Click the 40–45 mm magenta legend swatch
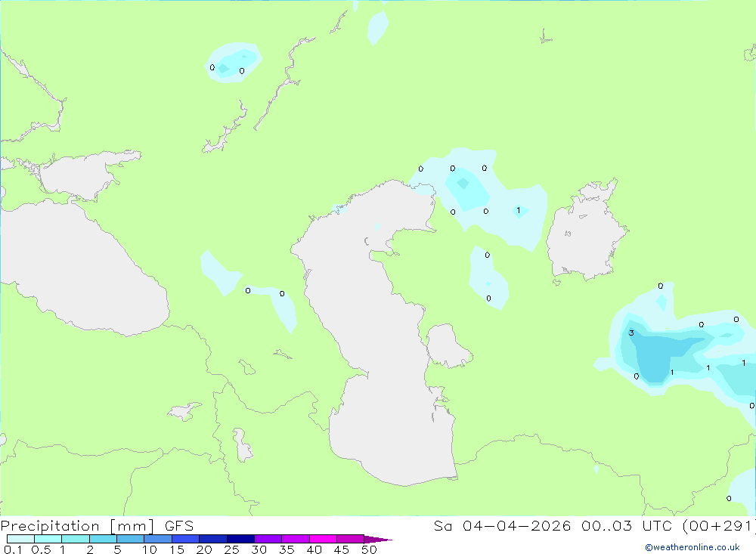The width and height of the screenshot is (756, 554). (x=323, y=539)
